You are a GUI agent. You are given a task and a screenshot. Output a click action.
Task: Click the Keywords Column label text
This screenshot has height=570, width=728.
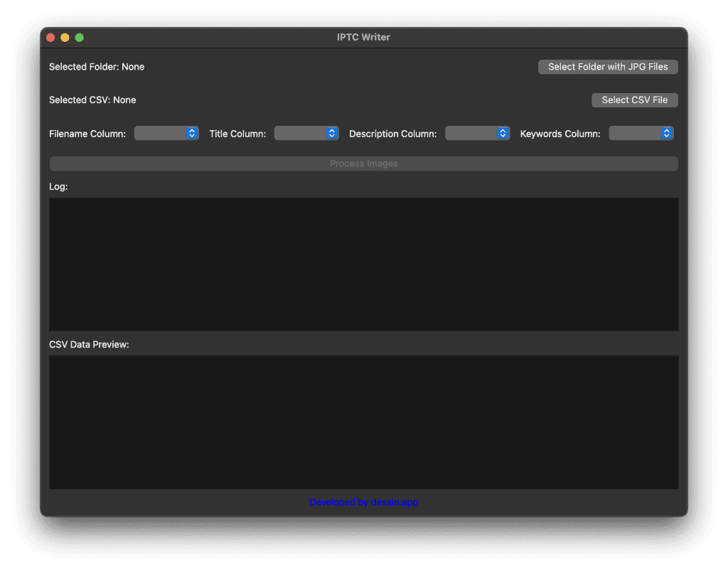[560, 134]
